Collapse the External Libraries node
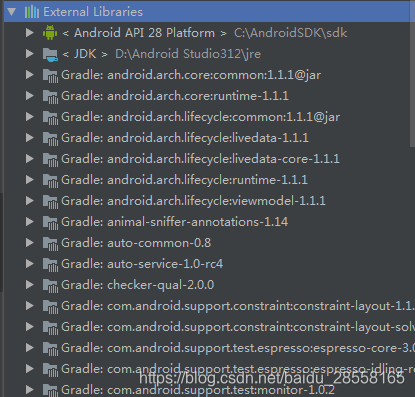 click(12, 12)
